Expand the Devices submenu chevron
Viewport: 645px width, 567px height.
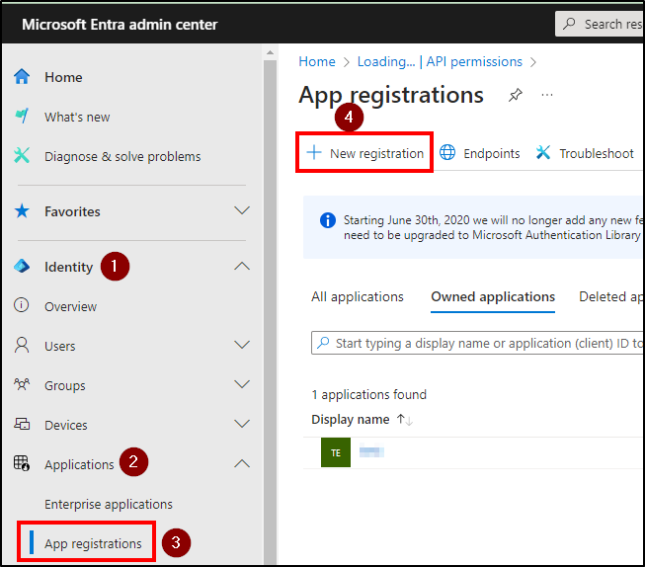tap(242, 423)
